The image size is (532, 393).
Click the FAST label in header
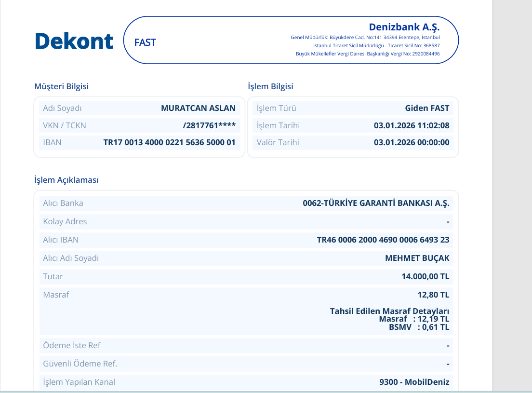tap(145, 42)
